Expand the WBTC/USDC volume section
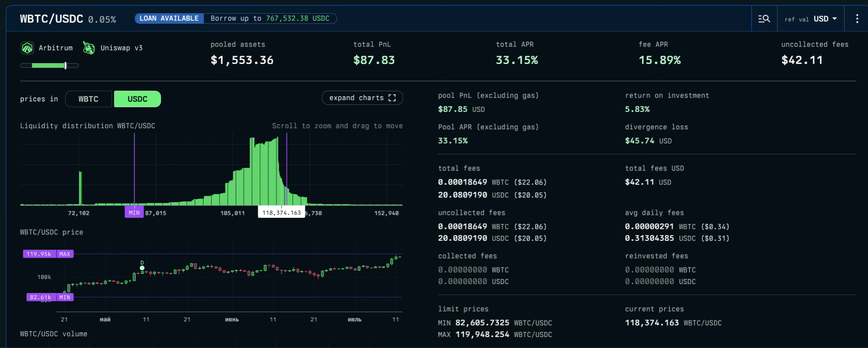868x348 pixels. [x=53, y=334]
